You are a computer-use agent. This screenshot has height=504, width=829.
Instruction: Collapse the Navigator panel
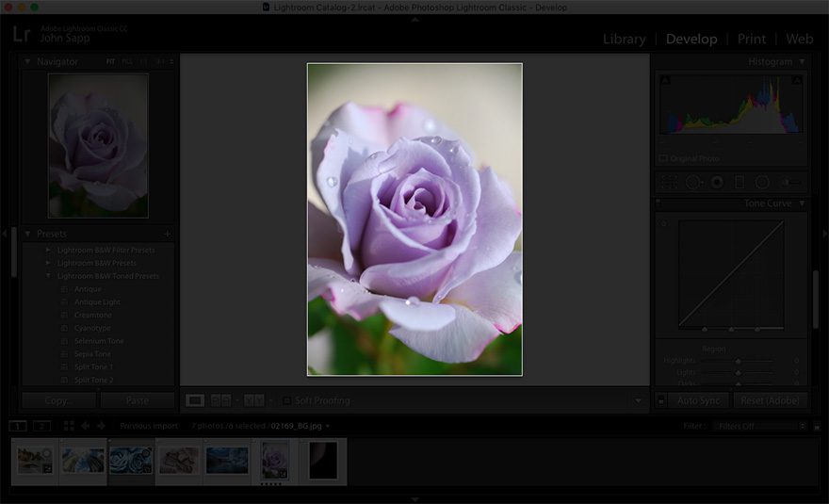[27, 62]
